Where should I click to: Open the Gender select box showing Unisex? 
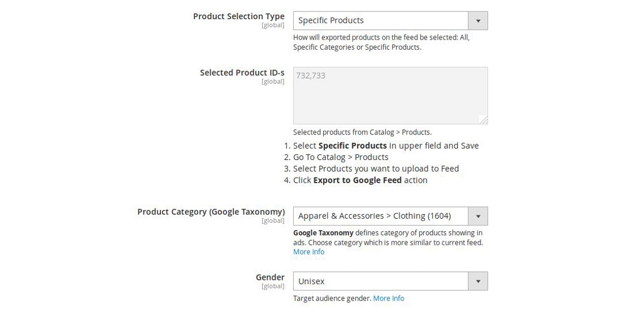[381, 281]
